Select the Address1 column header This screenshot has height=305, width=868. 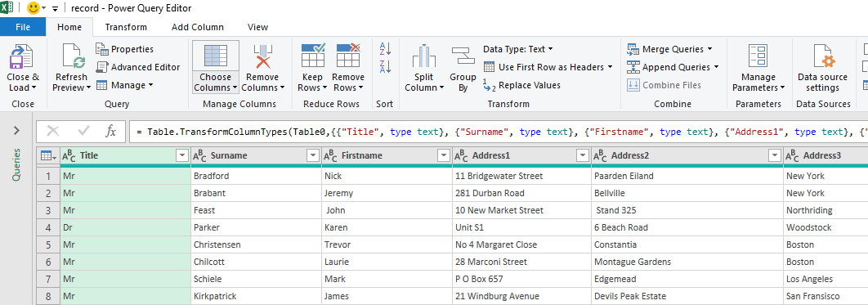(521, 156)
